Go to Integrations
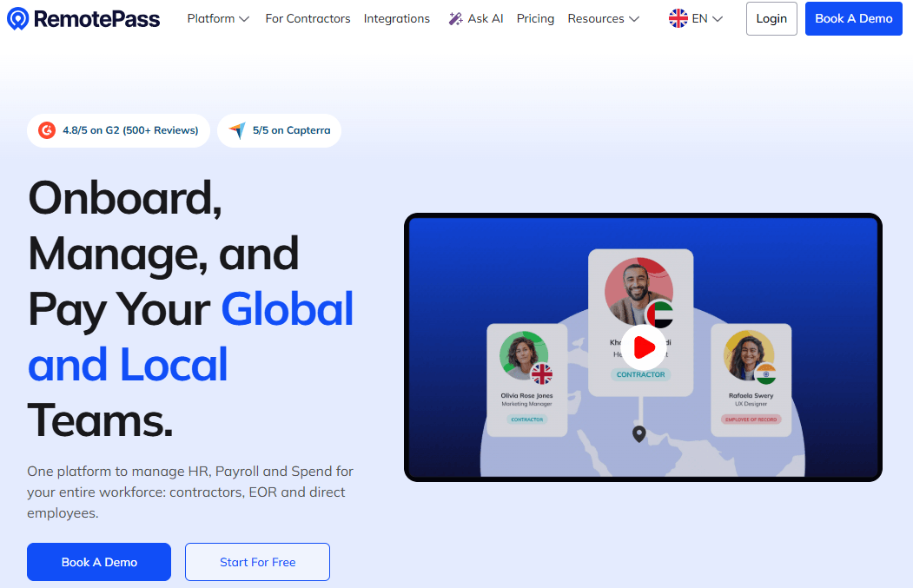 pos(397,18)
